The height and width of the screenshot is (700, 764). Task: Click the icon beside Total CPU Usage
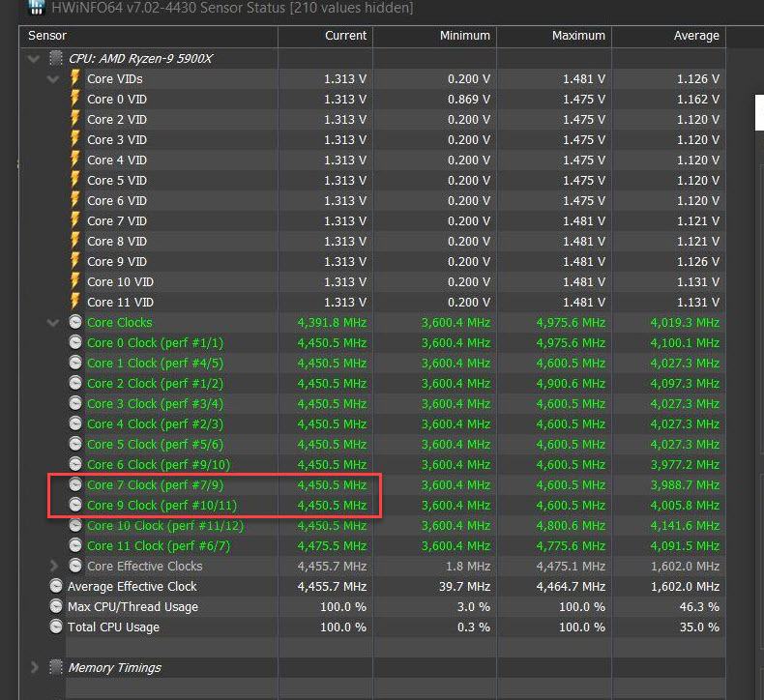pyautogui.click(x=56, y=627)
